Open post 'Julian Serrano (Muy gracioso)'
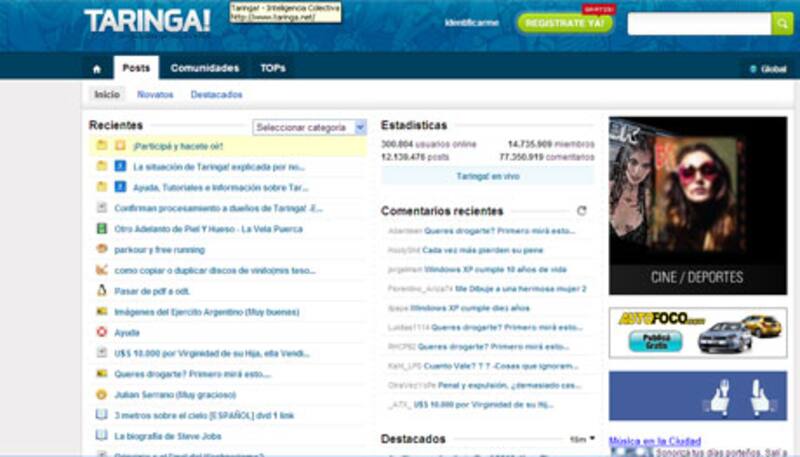The image size is (800, 457). tap(175, 395)
